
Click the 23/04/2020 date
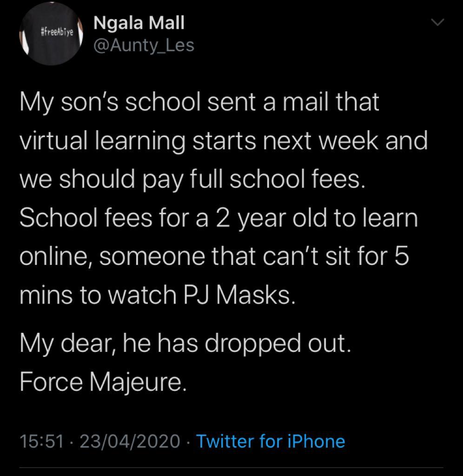(x=130, y=441)
